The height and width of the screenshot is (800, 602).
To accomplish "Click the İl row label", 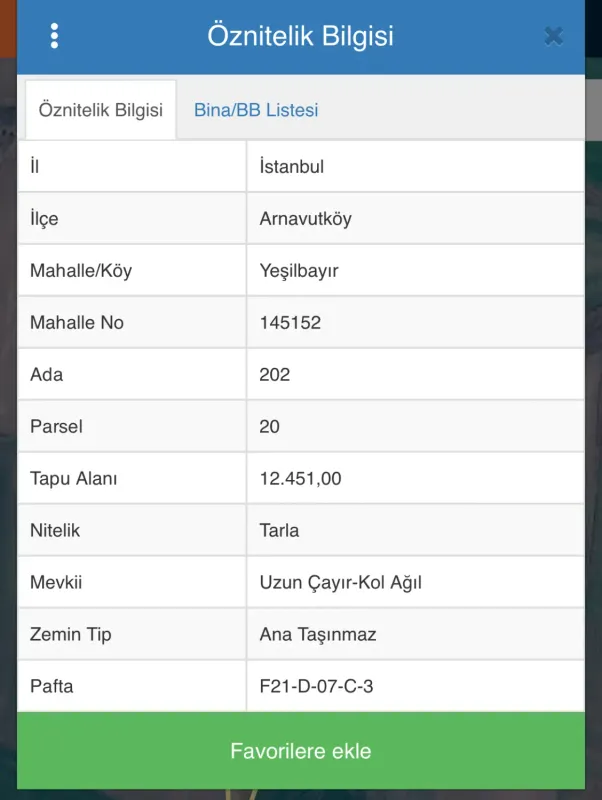I will tap(35, 166).
